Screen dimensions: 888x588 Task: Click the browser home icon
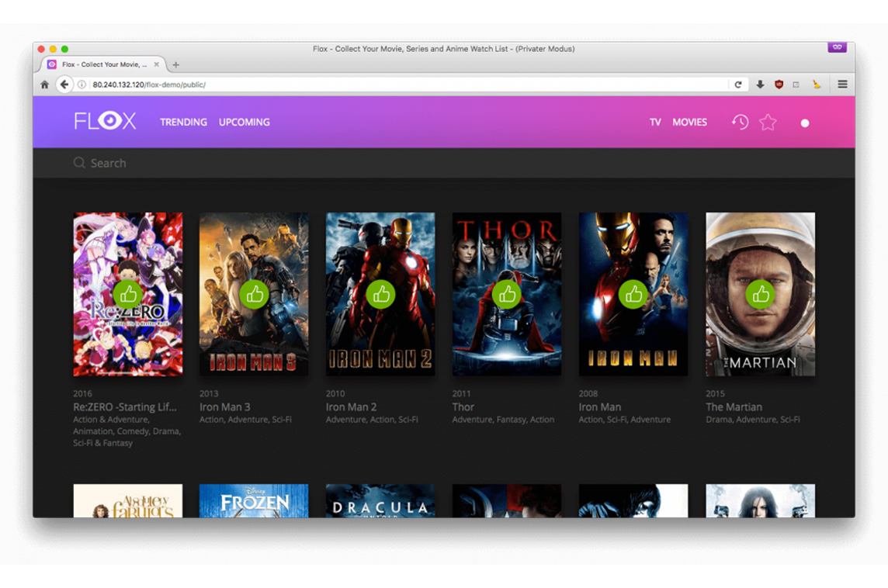45,85
